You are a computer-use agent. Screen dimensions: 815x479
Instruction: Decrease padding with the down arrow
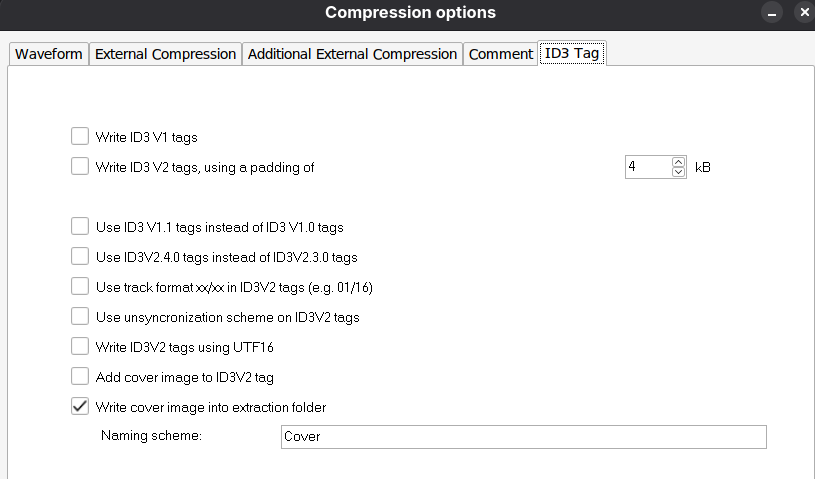[x=679, y=172]
